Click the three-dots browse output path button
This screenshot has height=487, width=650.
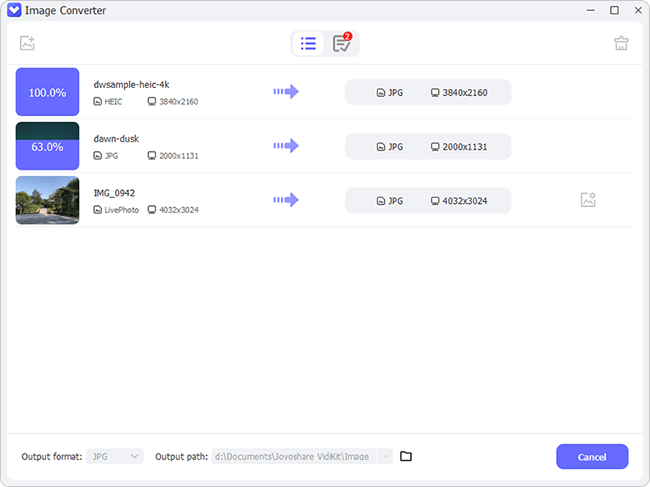[x=385, y=456]
